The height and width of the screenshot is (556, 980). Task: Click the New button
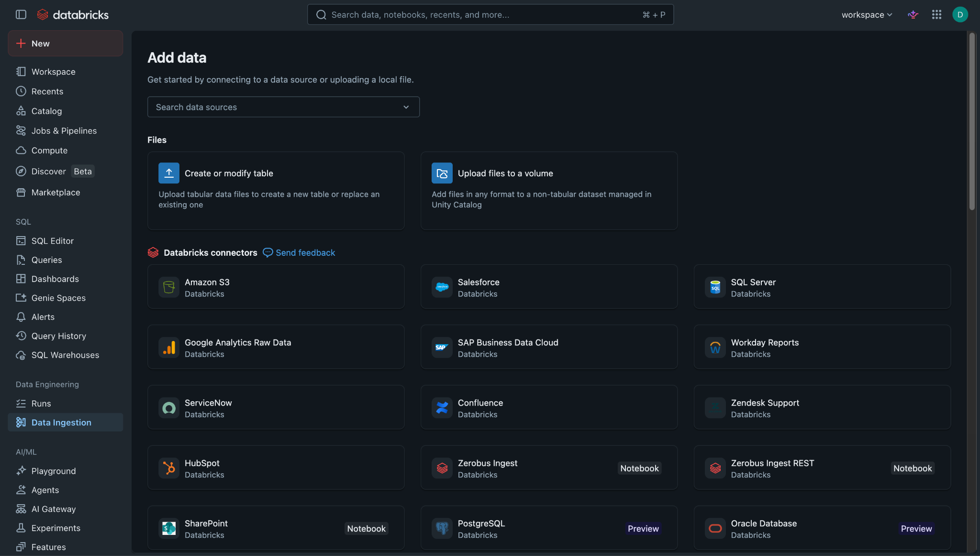[x=66, y=44]
